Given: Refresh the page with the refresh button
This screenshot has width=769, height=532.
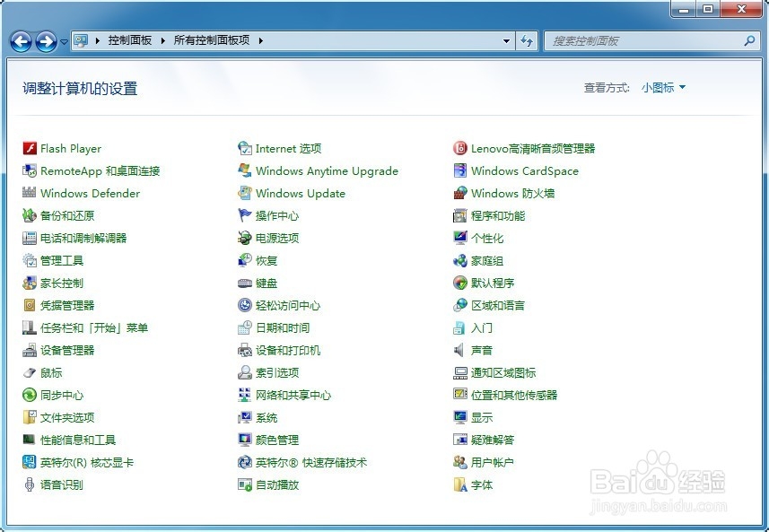Looking at the screenshot, I should click(x=528, y=40).
